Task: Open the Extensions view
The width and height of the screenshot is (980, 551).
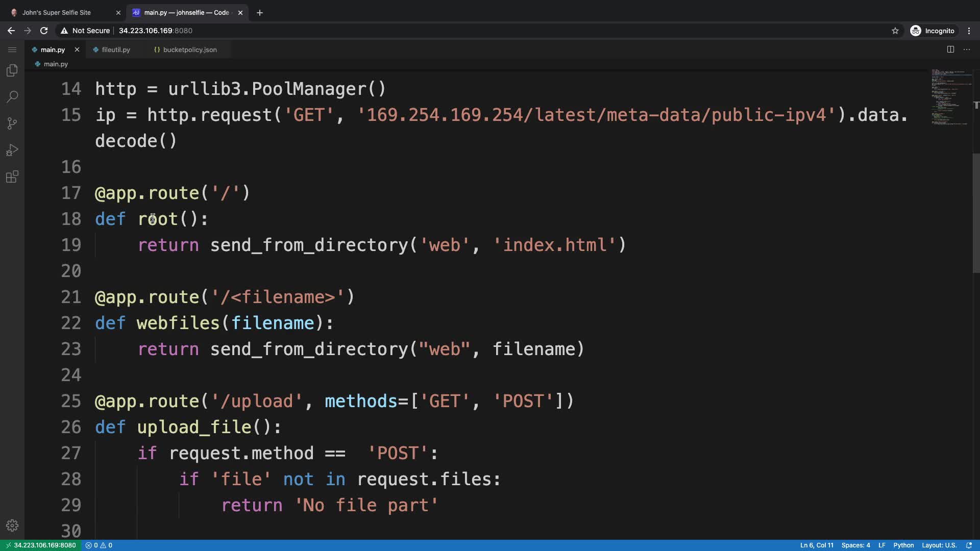Action: [12, 177]
